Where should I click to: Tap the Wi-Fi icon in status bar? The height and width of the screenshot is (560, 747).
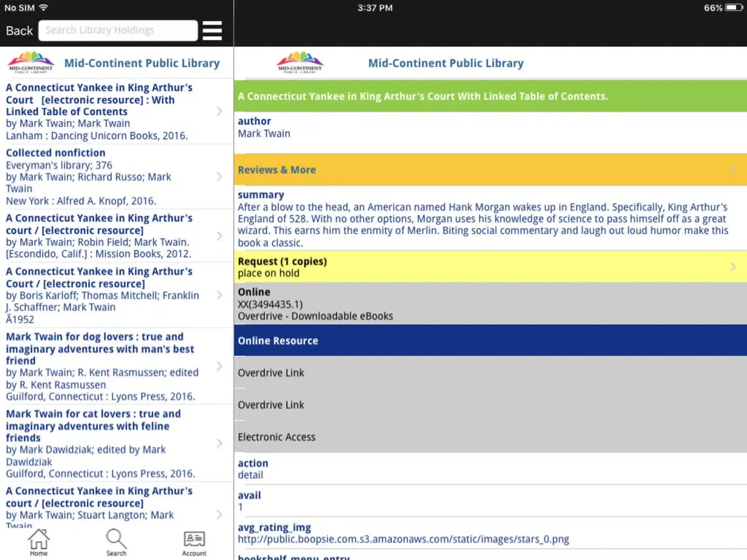click(43, 8)
